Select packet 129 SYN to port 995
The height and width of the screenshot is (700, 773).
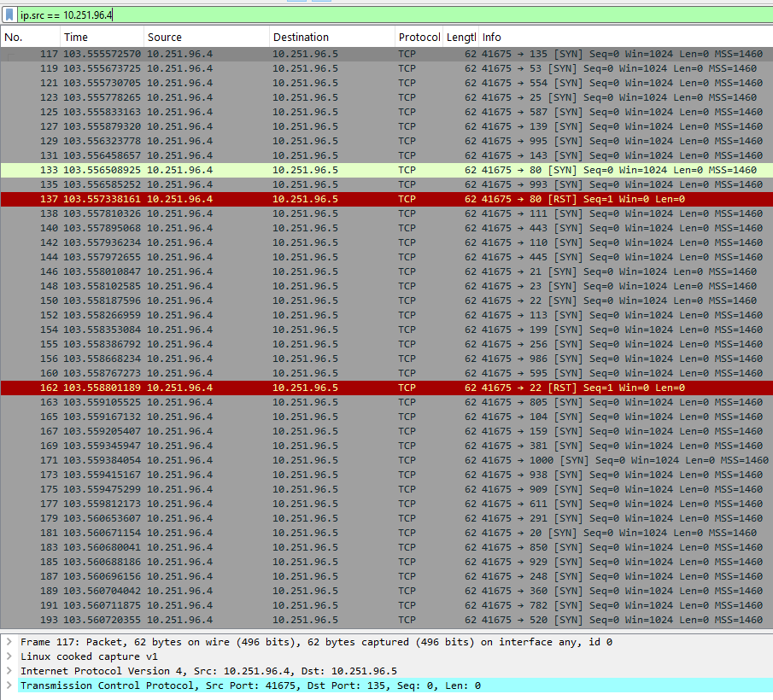tap(386, 141)
